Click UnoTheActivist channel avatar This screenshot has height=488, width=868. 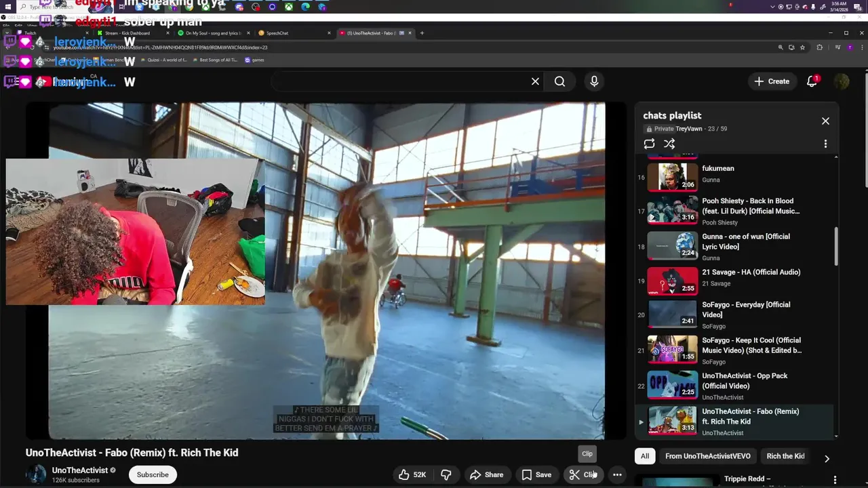pyautogui.click(x=36, y=474)
